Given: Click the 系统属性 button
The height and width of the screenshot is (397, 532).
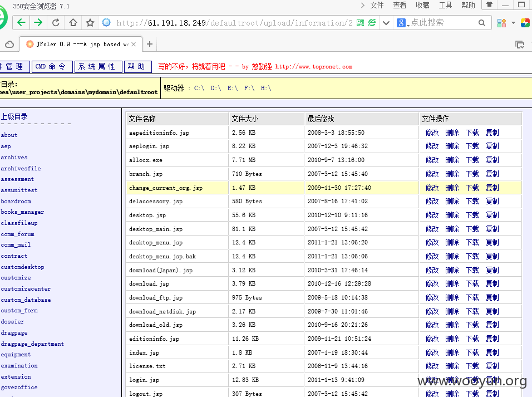Looking at the screenshot, I should point(98,67).
